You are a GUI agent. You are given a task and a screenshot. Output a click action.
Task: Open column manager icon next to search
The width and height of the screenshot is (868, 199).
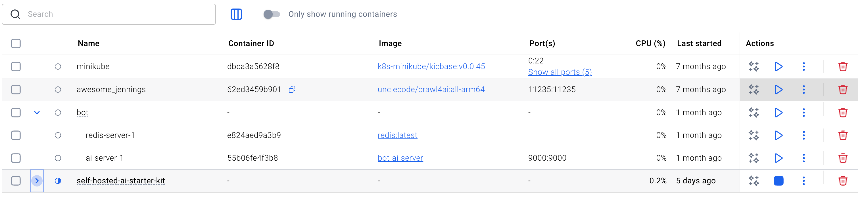[x=236, y=14]
